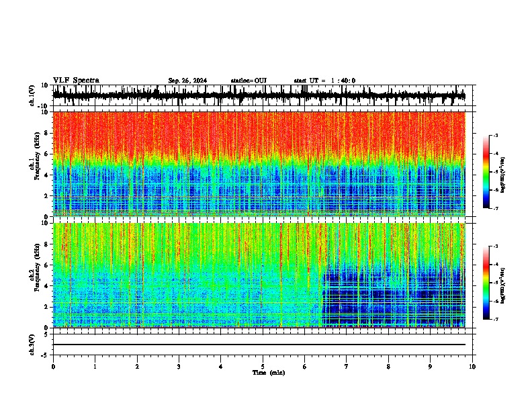Click the "station=OUI" header label
The height and width of the screenshot is (411, 532).
pyautogui.click(x=249, y=81)
